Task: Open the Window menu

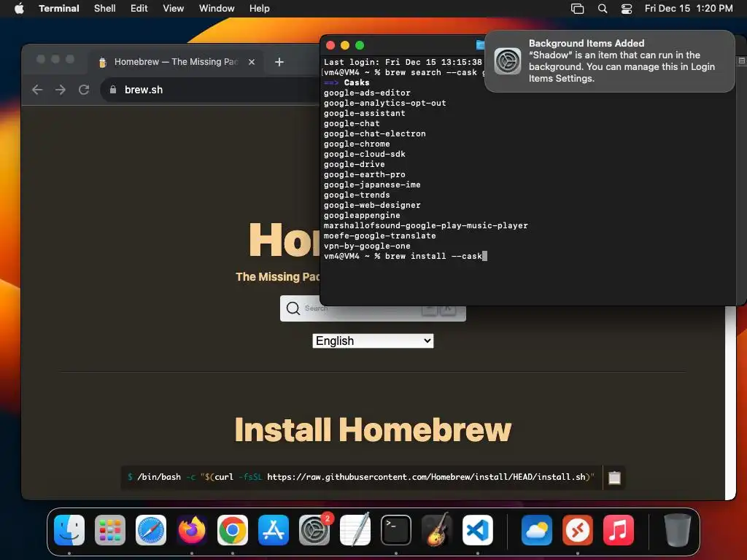Action: click(217, 8)
